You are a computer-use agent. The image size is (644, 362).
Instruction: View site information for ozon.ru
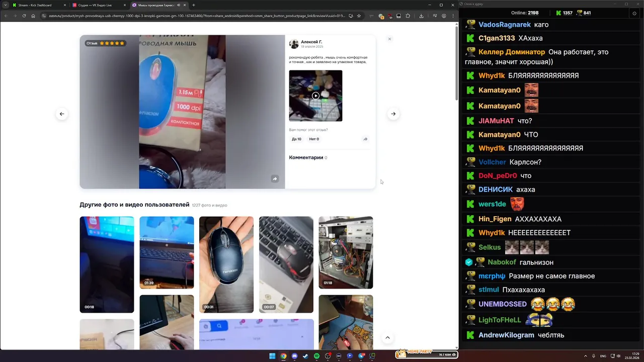[x=44, y=16]
